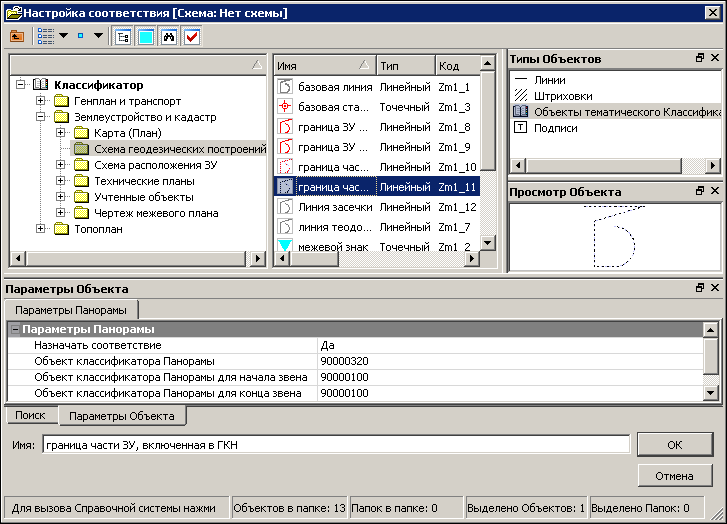Expand Чертеж межевого плана folder
Screen dimensions: 727x524
tap(61, 213)
